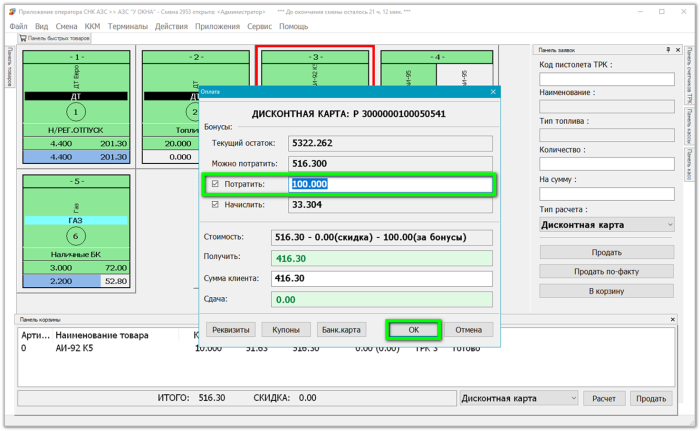Open the Сервис menu

[259, 26]
